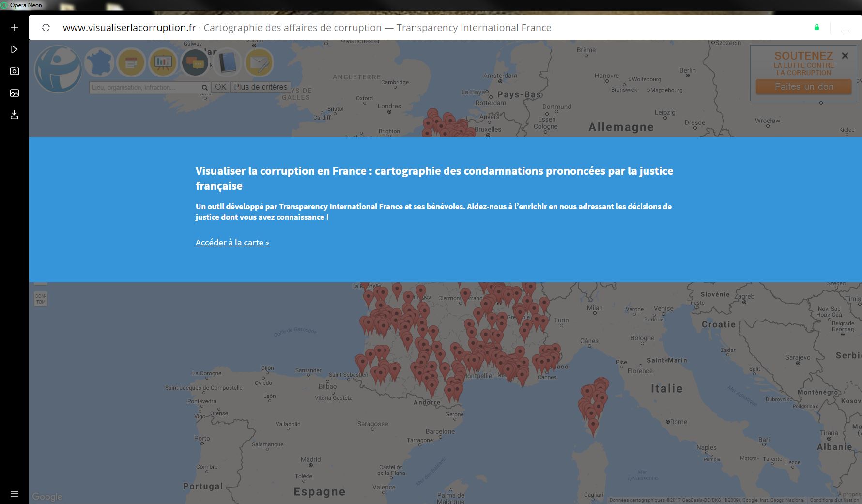Click the chat bubbles icon

click(195, 63)
